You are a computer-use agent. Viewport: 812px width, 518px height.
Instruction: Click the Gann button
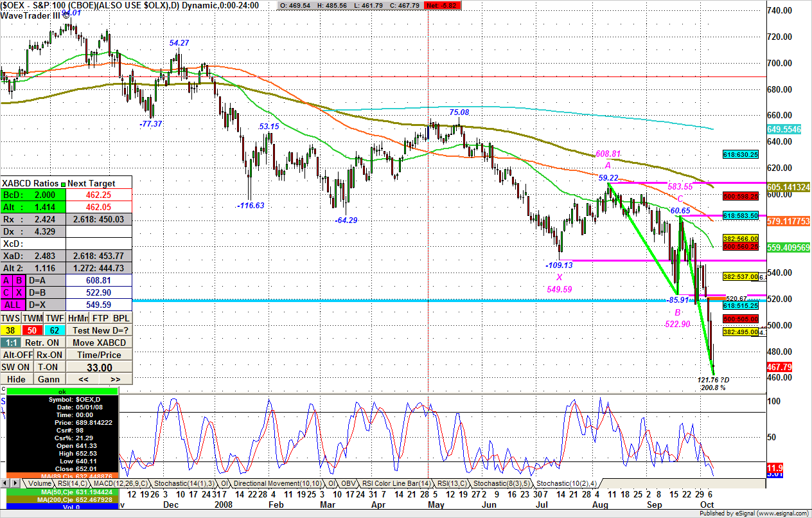(50, 379)
